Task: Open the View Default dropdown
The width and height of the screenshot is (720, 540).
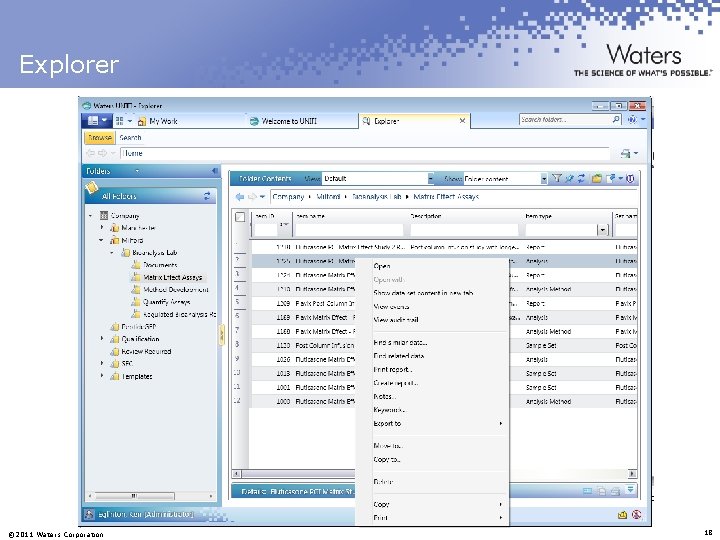Action: tap(431, 178)
